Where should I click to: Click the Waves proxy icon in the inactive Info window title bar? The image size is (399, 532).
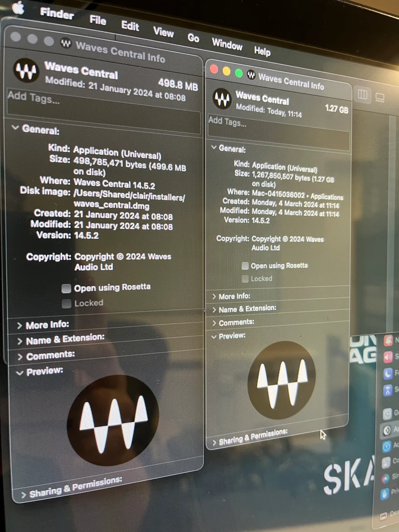(66, 42)
